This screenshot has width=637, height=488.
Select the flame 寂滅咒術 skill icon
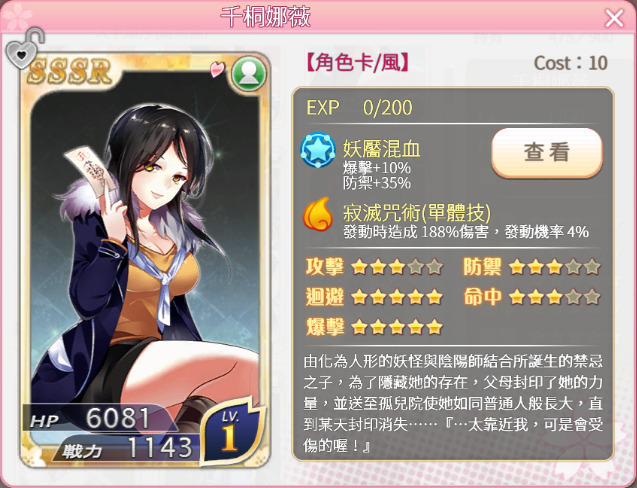pyautogui.click(x=318, y=214)
